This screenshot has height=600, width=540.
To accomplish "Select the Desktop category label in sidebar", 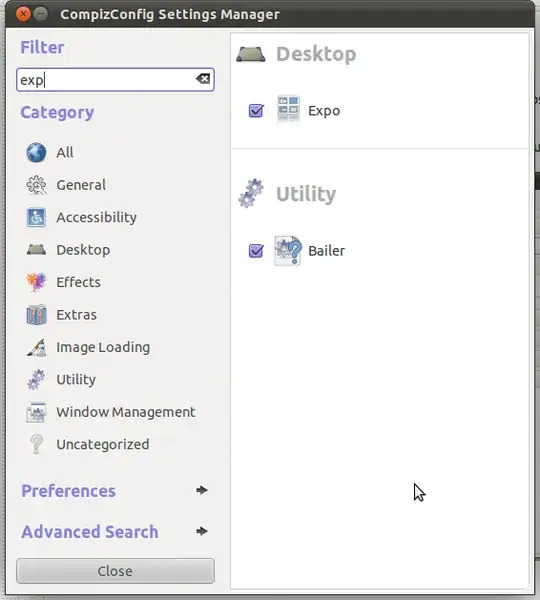I will tap(83, 250).
